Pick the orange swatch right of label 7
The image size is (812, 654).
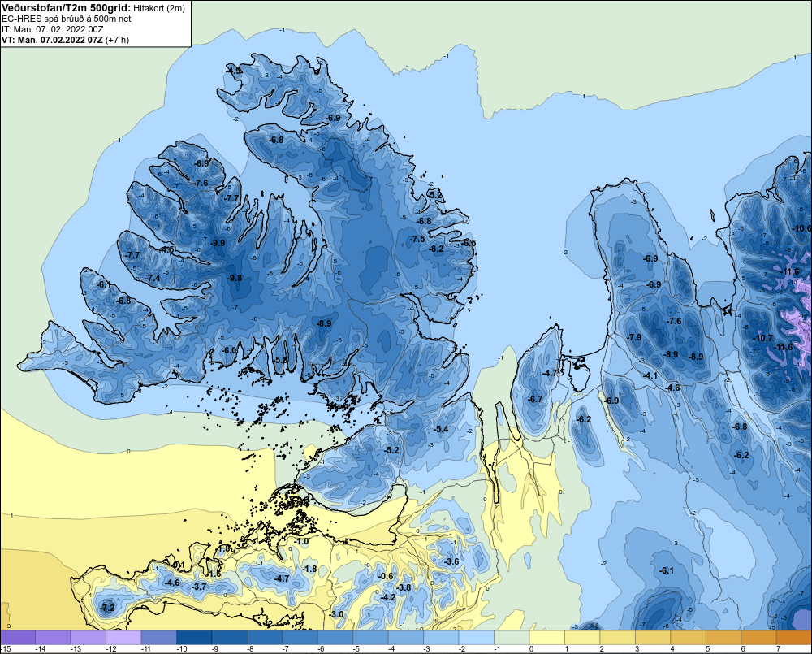793,637
